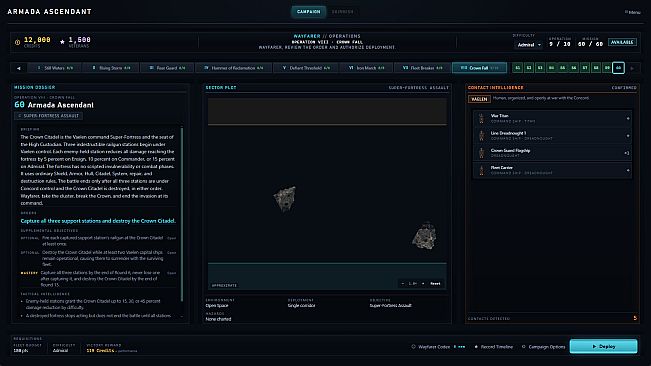Click the Available status badge

point(622,42)
